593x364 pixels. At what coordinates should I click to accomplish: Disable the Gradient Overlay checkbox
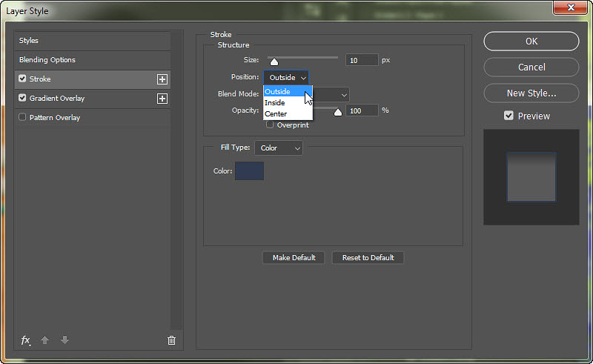click(22, 98)
